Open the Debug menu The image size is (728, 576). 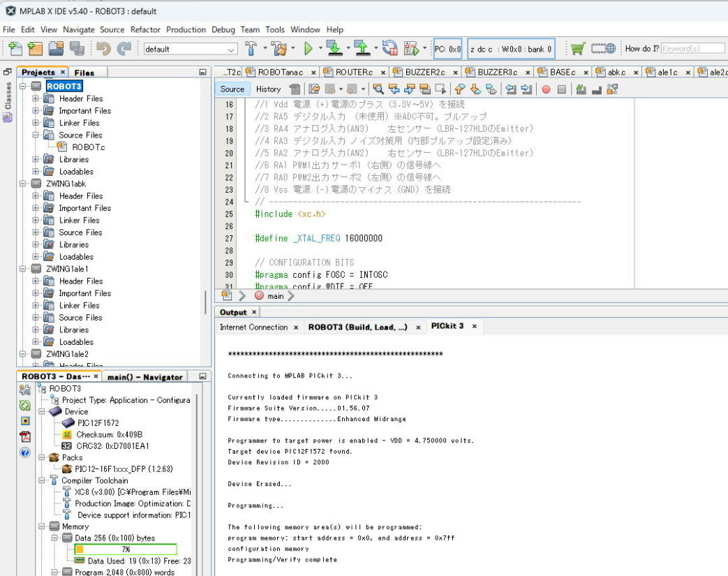point(223,30)
